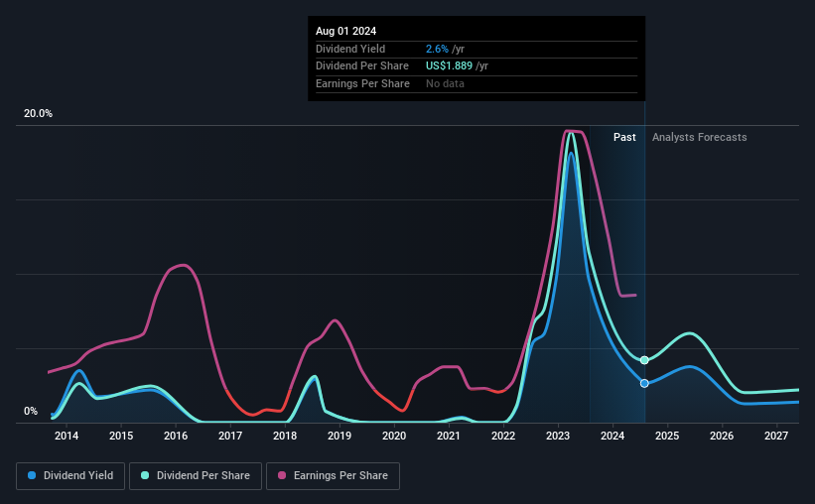Click the 2024 x-axis label
This screenshot has height=504, width=815.
coord(612,436)
